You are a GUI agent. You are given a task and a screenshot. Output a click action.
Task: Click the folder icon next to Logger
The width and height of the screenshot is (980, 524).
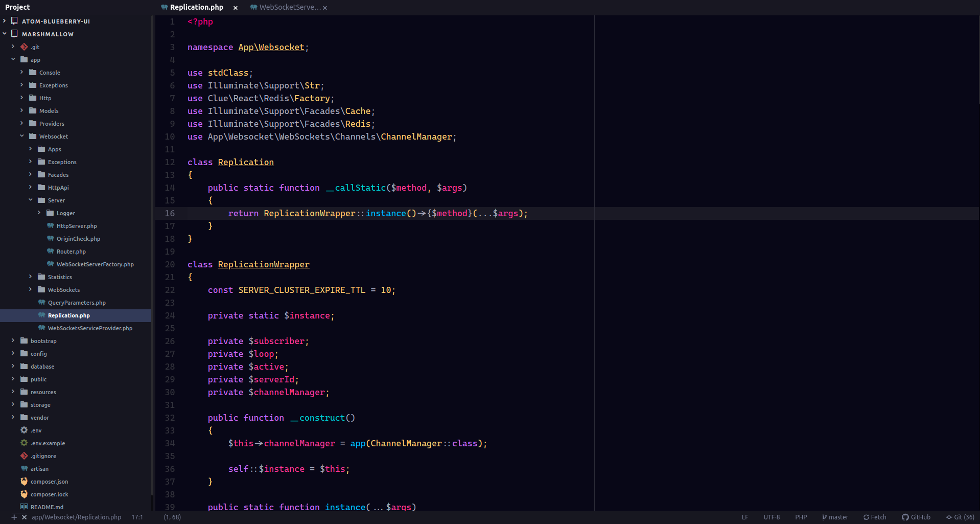[x=50, y=213]
